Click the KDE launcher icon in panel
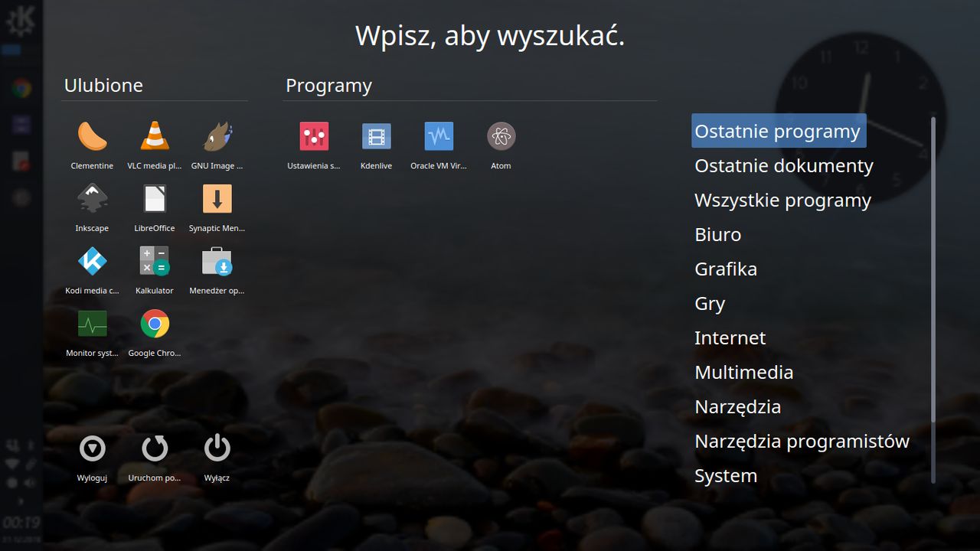This screenshot has height=551, width=980. click(21, 23)
